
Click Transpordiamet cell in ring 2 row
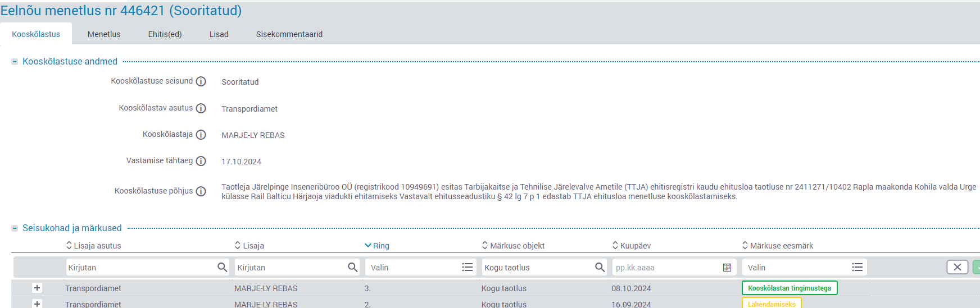(x=93, y=304)
